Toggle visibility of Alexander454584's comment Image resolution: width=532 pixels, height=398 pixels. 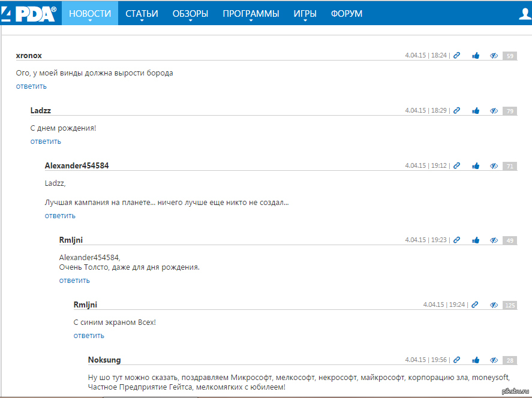[x=494, y=166]
